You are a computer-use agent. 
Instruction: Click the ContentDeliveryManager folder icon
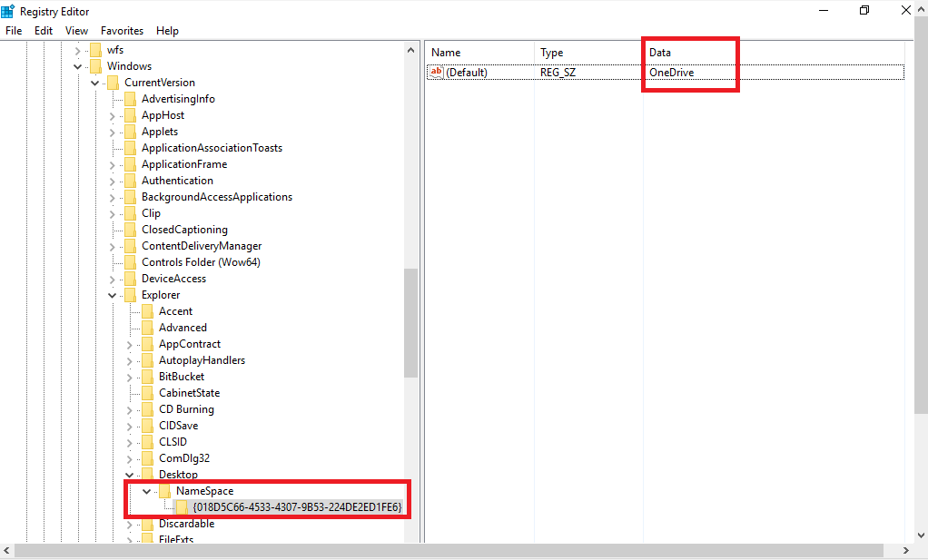pyautogui.click(x=130, y=245)
